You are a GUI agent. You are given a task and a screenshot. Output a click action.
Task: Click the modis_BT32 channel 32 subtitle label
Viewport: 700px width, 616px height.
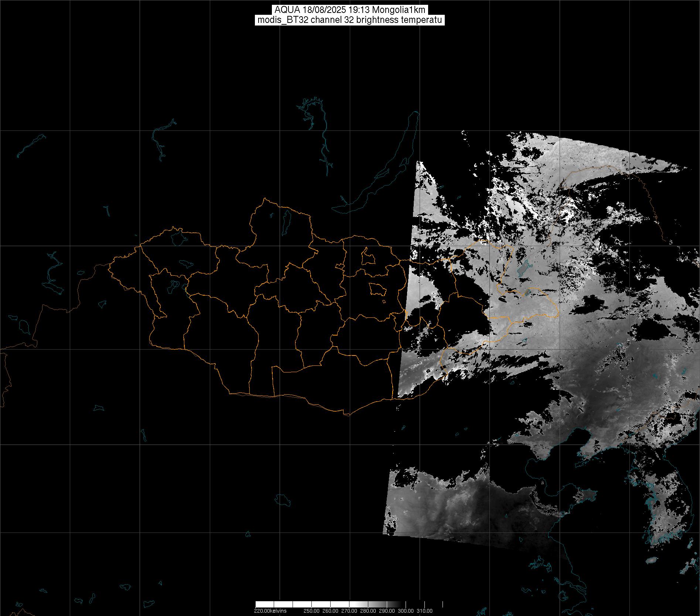click(x=350, y=20)
